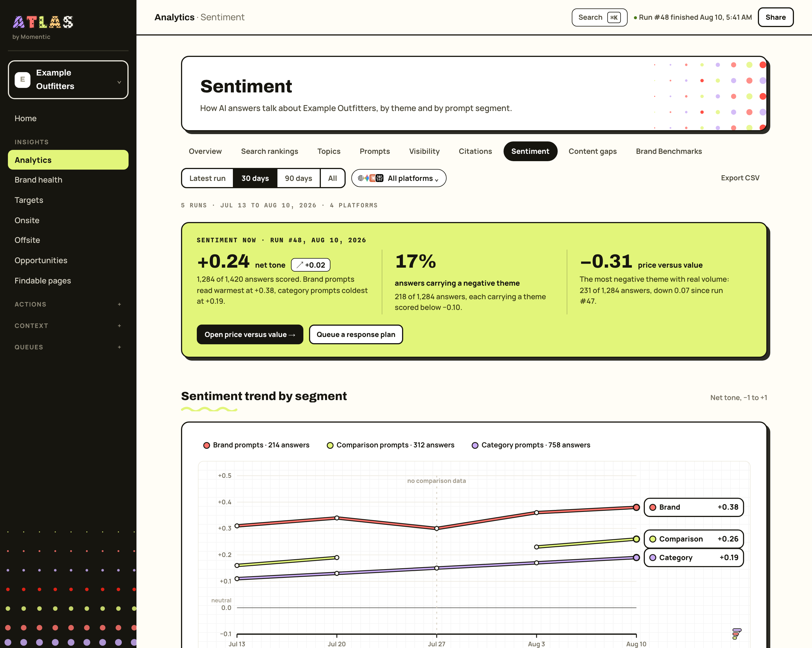The image size is (812, 648).
Task: Expand the ACTIONS section plus icon
Action: point(119,305)
